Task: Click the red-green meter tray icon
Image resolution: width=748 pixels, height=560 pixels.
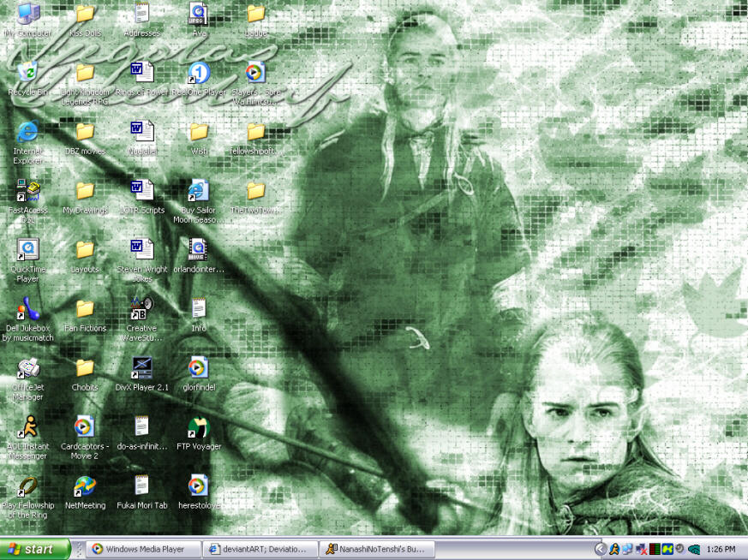Action: click(655, 549)
